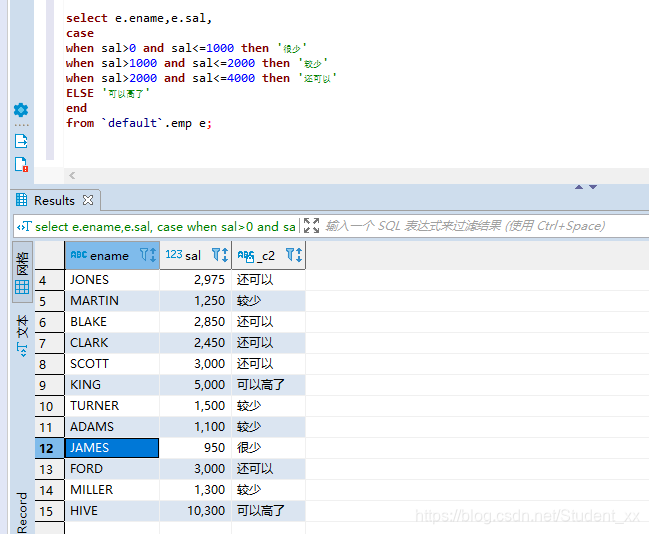The height and width of the screenshot is (534, 649).
Task: Switch to the grid view side tab
Action: click(22, 272)
